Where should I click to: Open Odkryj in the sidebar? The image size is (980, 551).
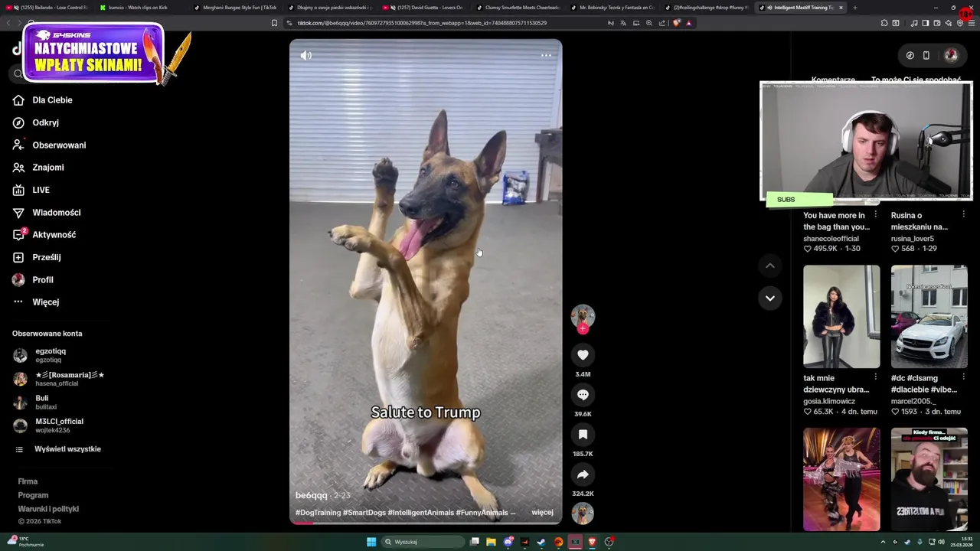click(45, 122)
